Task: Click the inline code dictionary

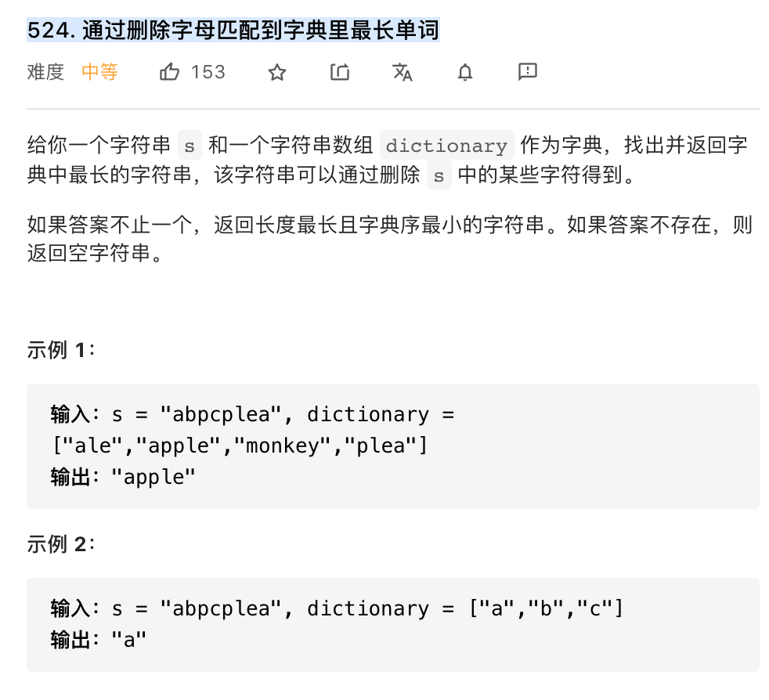Action: point(447,145)
